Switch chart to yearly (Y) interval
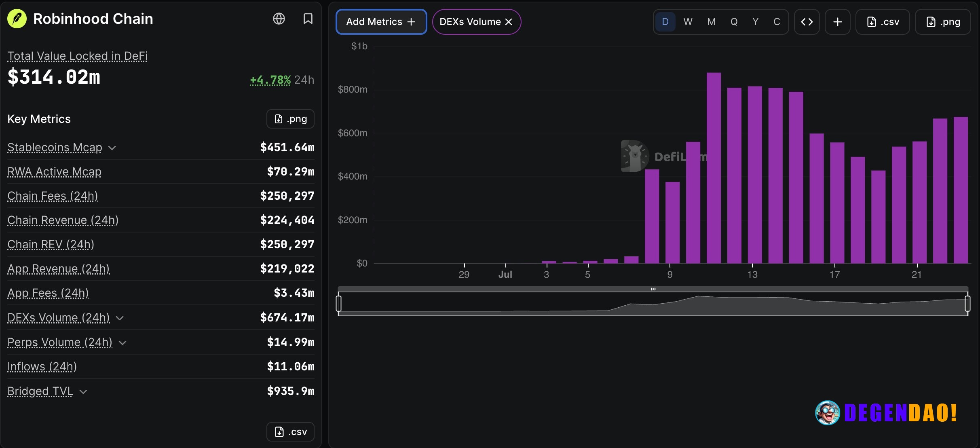 tap(755, 22)
